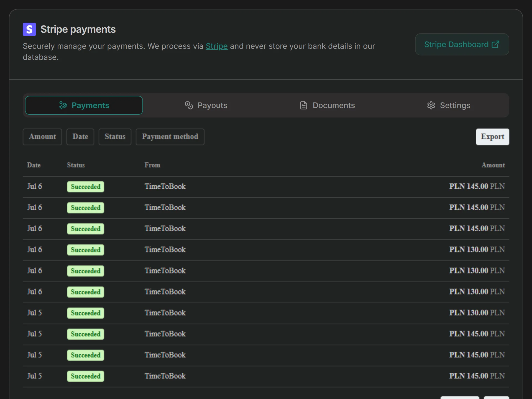Open the Date filter button
Viewport: 532px width, 399px height.
[x=80, y=137]
